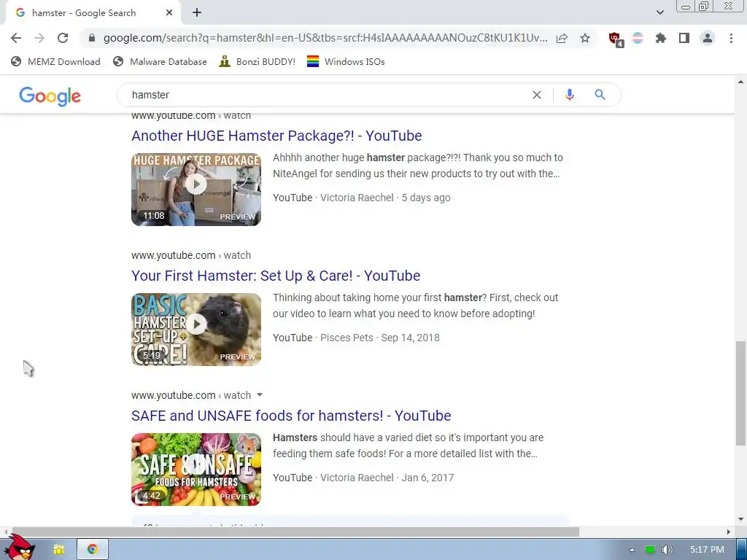Show hidden system tray icons
Screen dimensions: 747x560
pyautogui.click(x=632, y=550)
